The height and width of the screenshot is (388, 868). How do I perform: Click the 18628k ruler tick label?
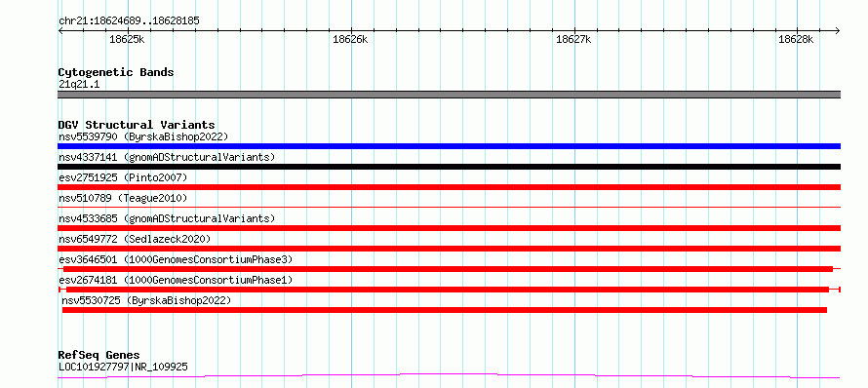point(796,39)
